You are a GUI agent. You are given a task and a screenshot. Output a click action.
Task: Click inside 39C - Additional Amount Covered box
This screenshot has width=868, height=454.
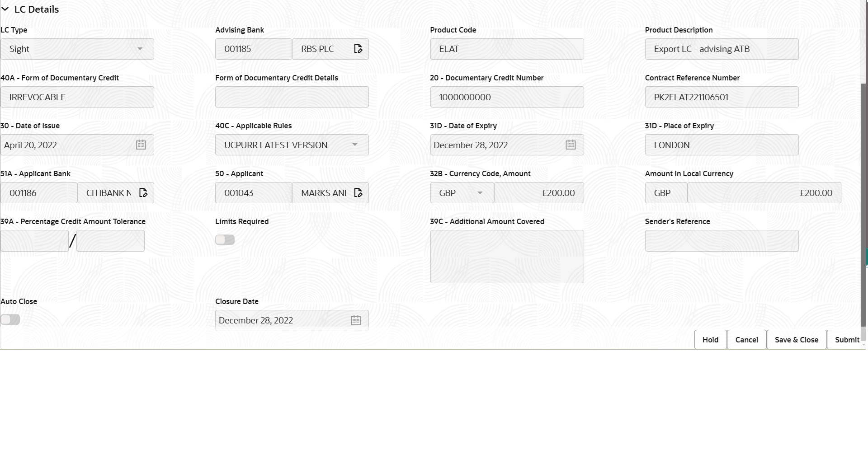(x=506, y=256)
